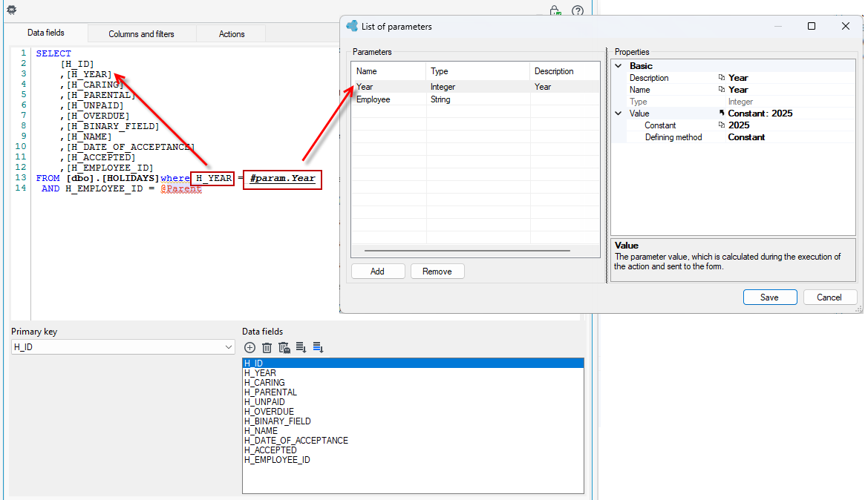Screen dimensions: 868x500
Task: Click the add data field plus icon
Action: point(249,347)
